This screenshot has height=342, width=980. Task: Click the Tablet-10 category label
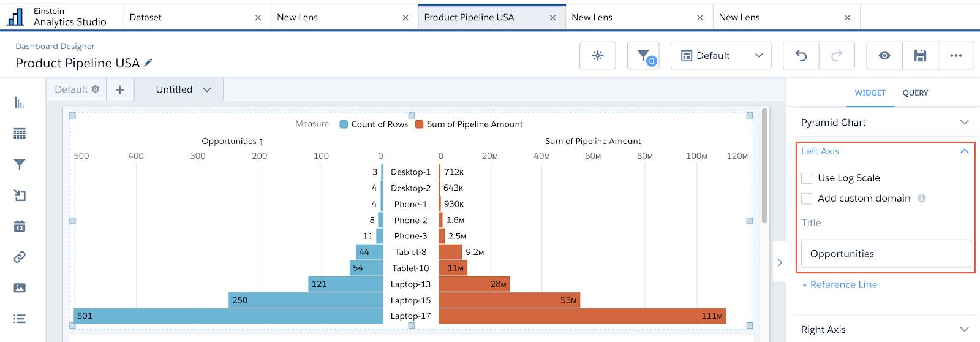tap(410, 268)
